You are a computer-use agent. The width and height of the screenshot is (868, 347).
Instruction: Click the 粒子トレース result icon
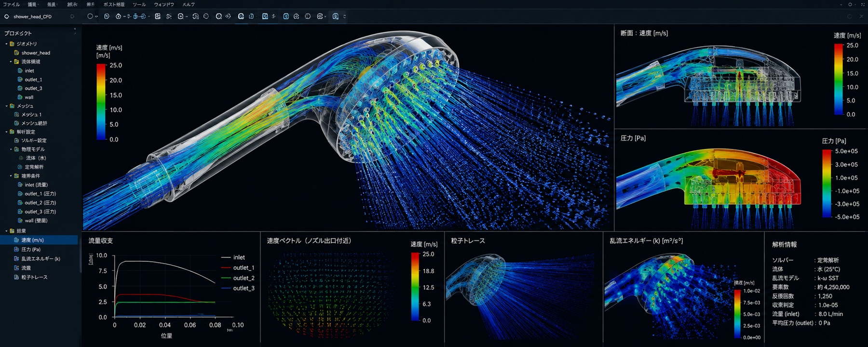pos(17,277)
